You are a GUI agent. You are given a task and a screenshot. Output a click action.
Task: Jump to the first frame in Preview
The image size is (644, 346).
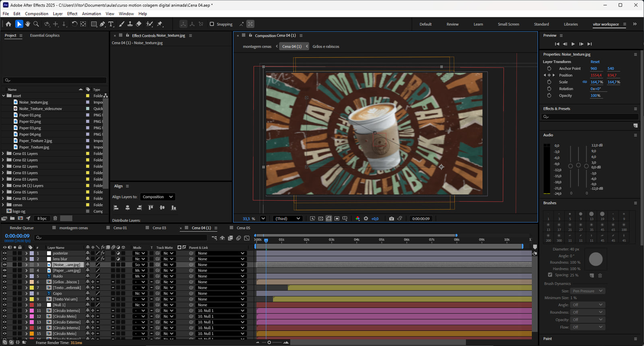pyautogui.click(x=557, y=44)
